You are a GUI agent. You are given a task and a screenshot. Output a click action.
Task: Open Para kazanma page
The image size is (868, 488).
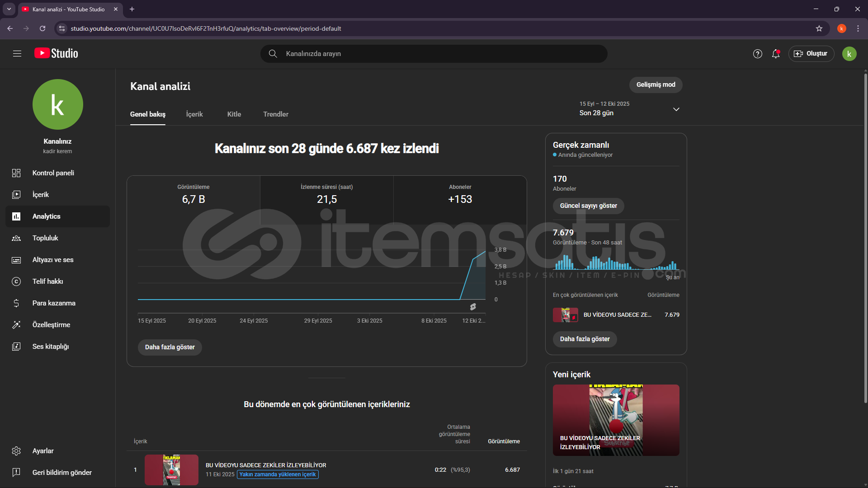53,303
